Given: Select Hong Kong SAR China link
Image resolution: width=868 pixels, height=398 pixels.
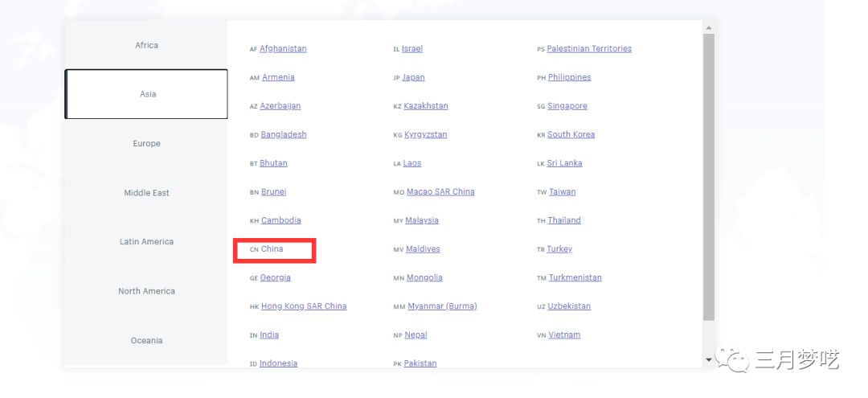Looking at the screenshot, I should (x=304, y=306).
